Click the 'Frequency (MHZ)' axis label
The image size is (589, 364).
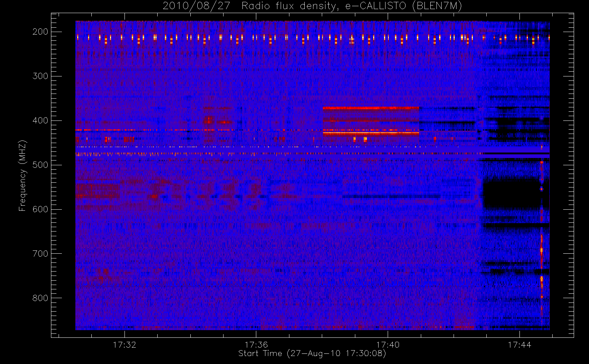23,175
